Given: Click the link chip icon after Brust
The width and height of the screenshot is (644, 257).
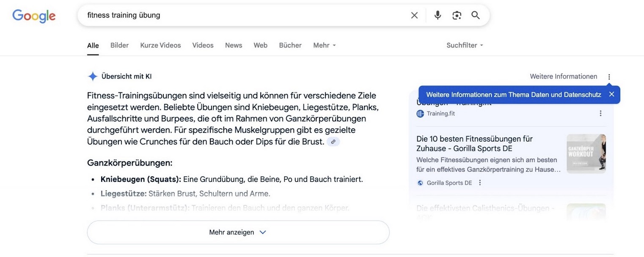Looking at the screenshot, I should click(x=333, y=142).
